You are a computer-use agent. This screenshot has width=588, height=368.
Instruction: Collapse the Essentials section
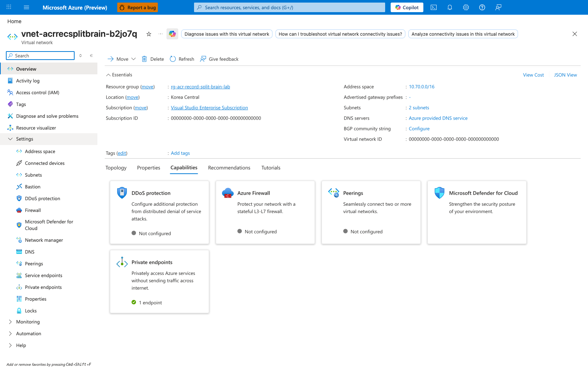click(x=108, y=75)
